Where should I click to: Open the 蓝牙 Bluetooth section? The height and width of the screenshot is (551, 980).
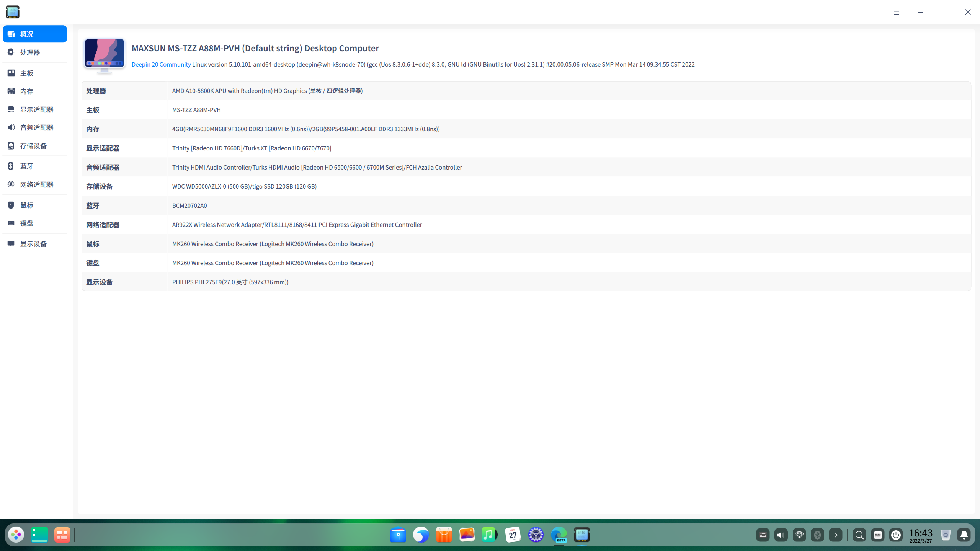(27, 166)
